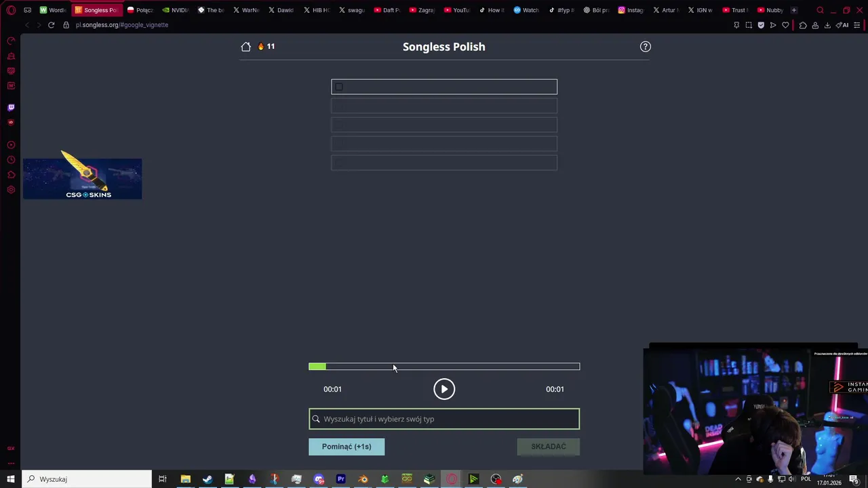Switch to the Instagram tab
The height and width of the screenshot is (488, 868).
631,10
